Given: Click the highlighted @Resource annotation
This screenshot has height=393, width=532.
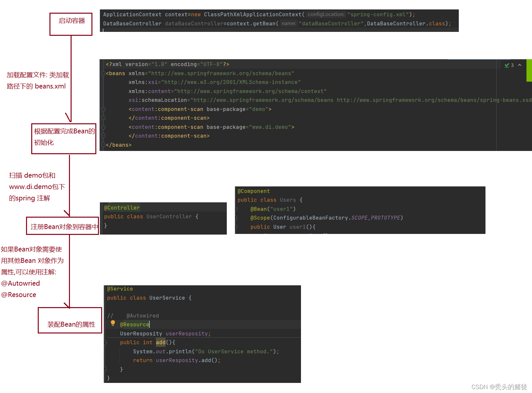Looking at the screenshot, I should 134,325.
